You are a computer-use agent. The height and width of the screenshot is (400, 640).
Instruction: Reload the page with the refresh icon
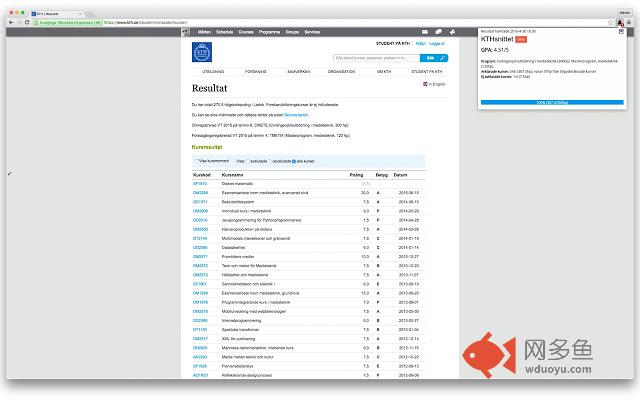click(27, 22)
